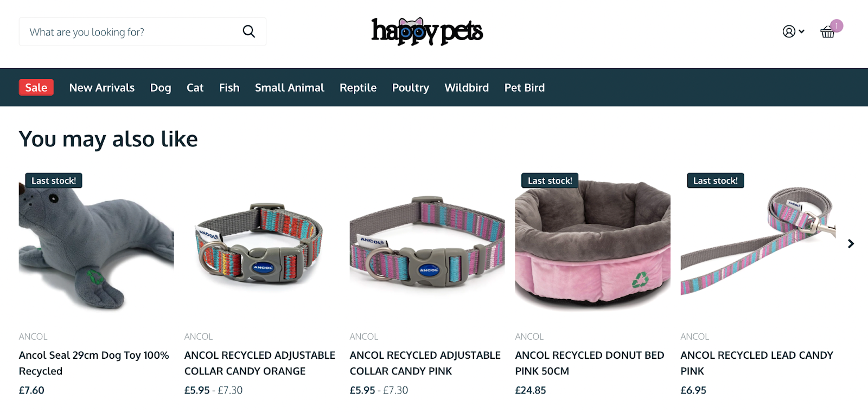View the Candy Orange collar image

click(261, 243)
